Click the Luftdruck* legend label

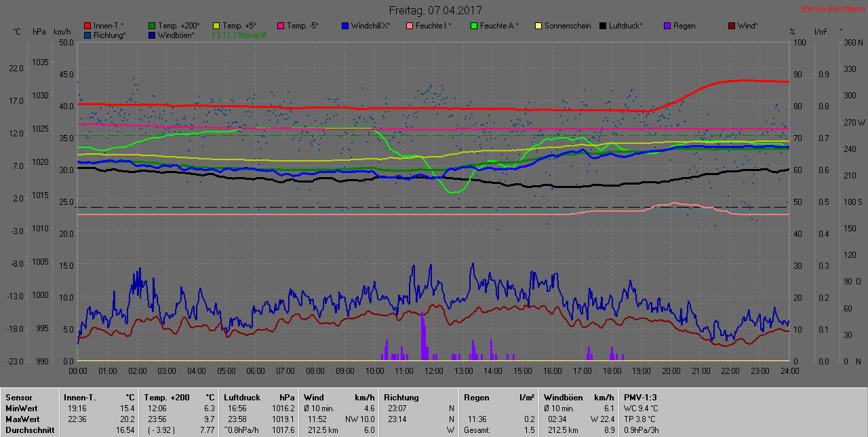(625, 26)
